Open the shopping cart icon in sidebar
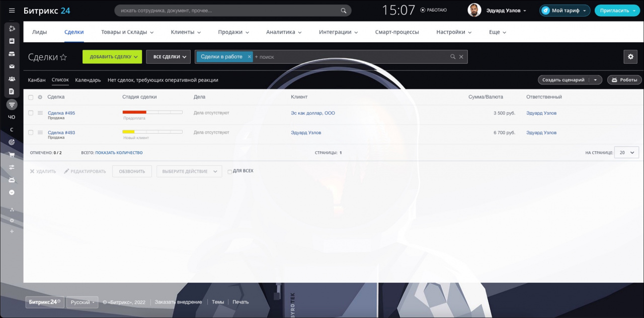The image size is (644, 318). 12,155
